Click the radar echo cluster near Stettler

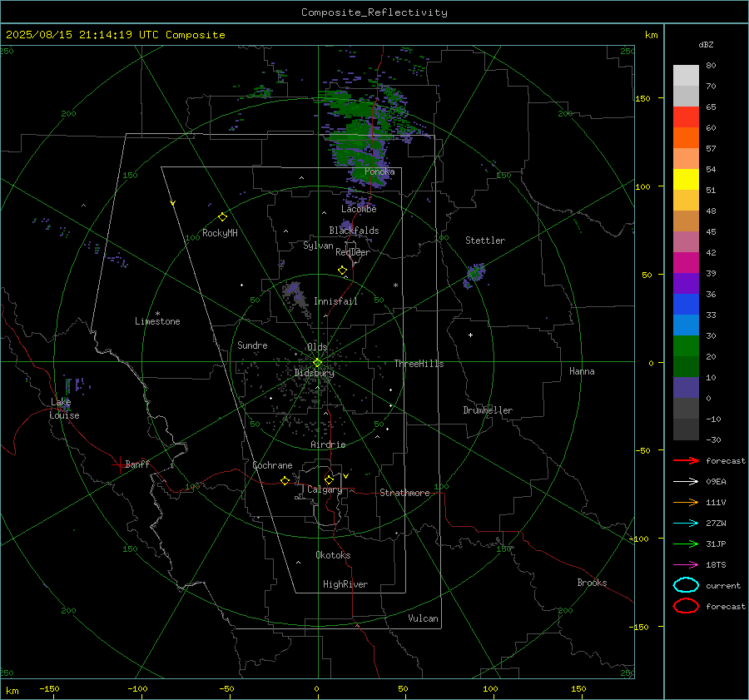pyautogui.click(x=474, y=275)
